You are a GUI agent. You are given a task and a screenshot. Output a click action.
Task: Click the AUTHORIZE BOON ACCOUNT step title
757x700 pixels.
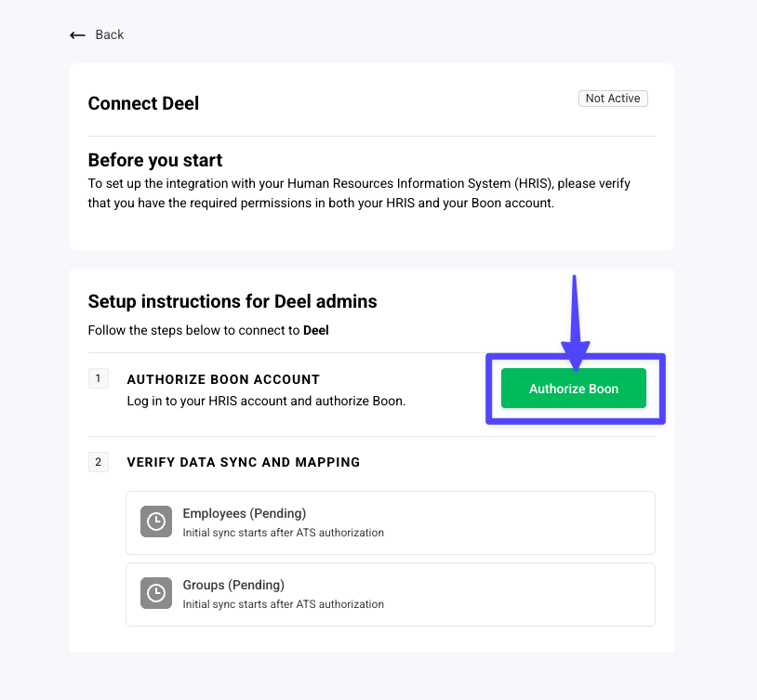[x=223, y=379]
